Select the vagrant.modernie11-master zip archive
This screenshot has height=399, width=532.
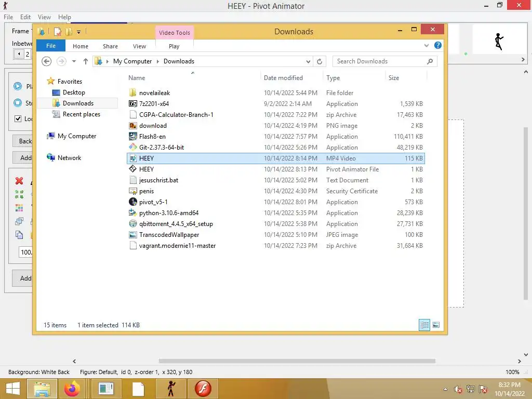pyautogui.click(x=276, y=246)
